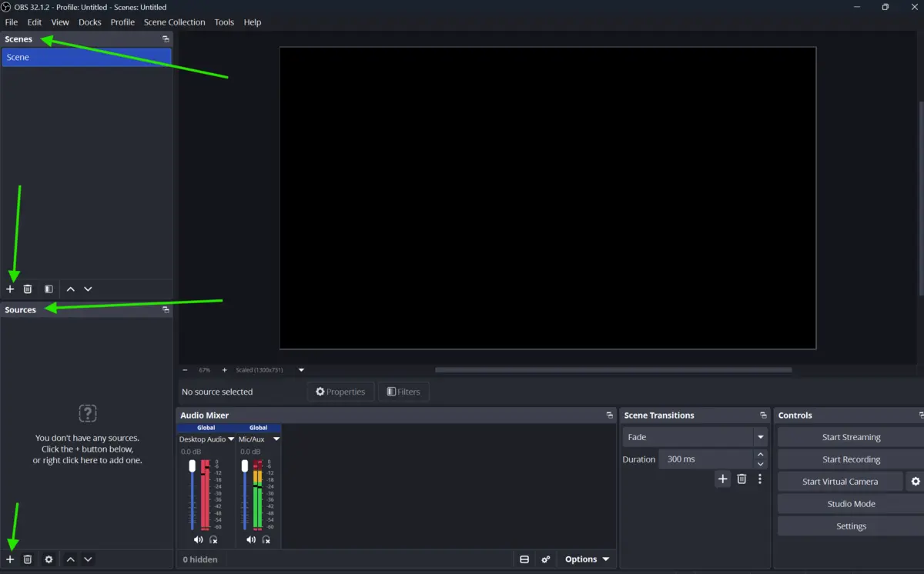Open scene filters icon in the Scenes toolbar
Viewport: 924px width, 574px height.
(x=49, y=289)
